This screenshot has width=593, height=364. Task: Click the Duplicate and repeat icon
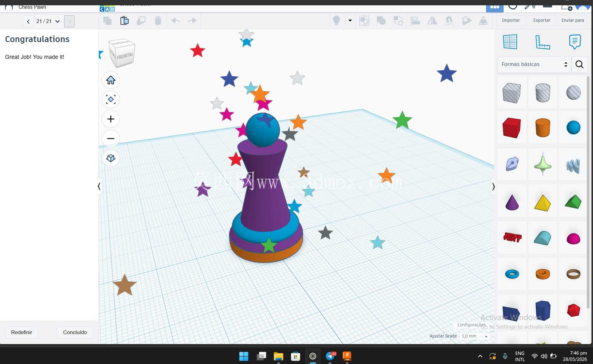click(x=141, y=21)
